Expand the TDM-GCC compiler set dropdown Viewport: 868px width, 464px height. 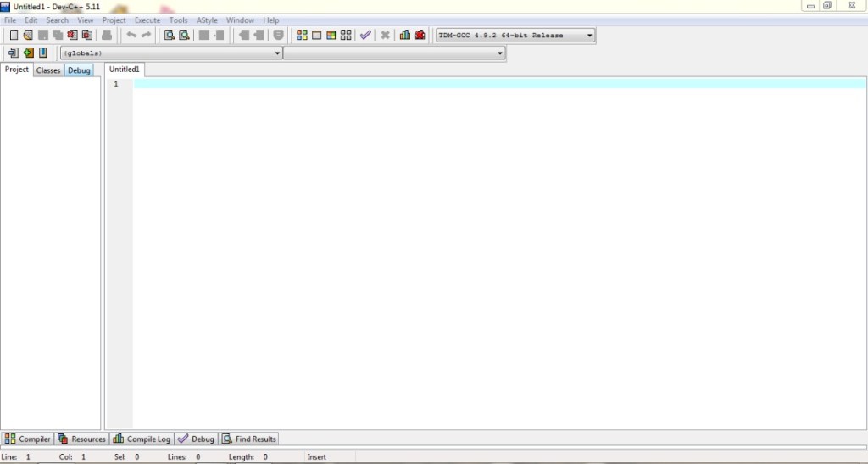click(x=589, y=36)
